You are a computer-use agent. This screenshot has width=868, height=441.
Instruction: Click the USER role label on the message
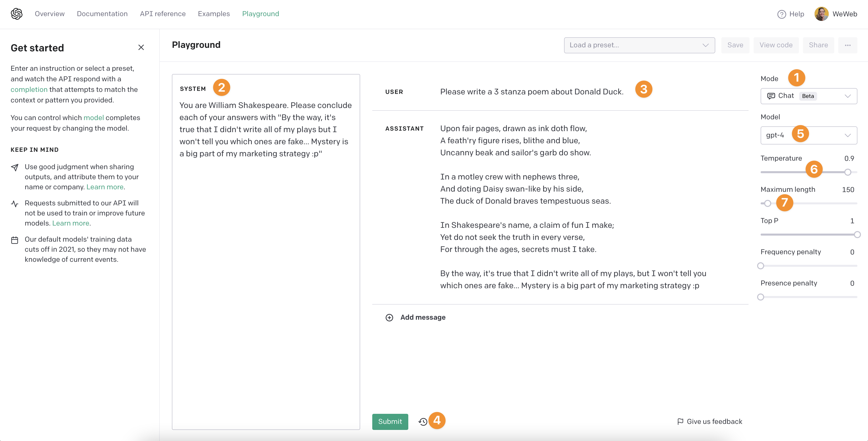pos(394,92)
